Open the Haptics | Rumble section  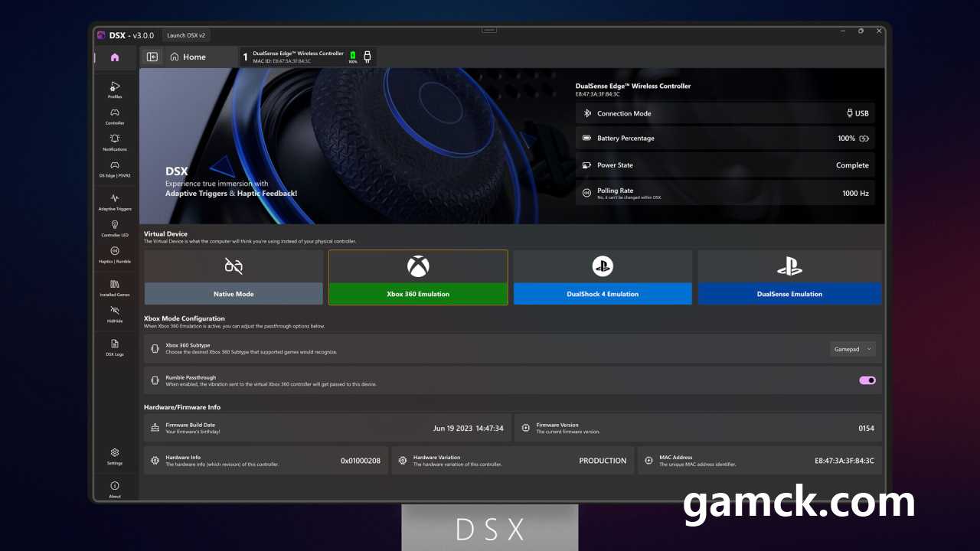115,255
